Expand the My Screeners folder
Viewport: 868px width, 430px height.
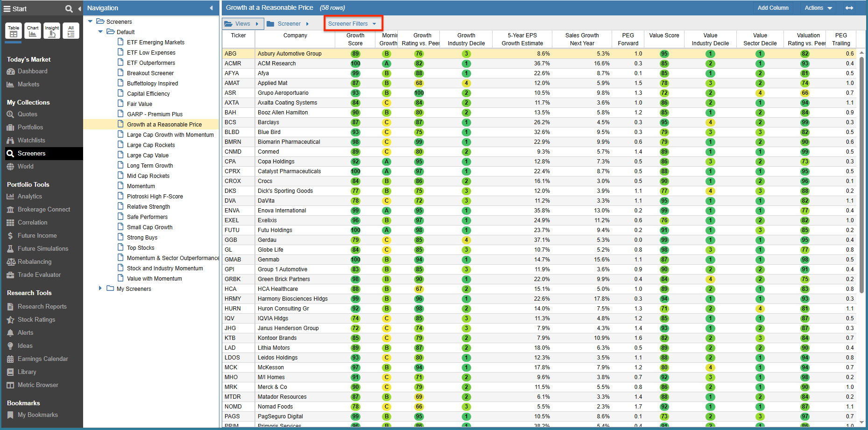[x=100, y=289]
